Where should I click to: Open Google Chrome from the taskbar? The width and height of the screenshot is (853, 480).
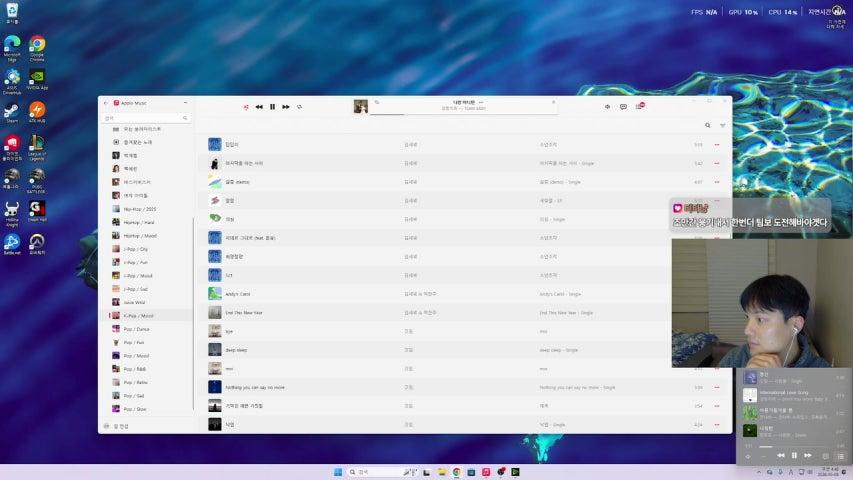click(x=456, y=471)
